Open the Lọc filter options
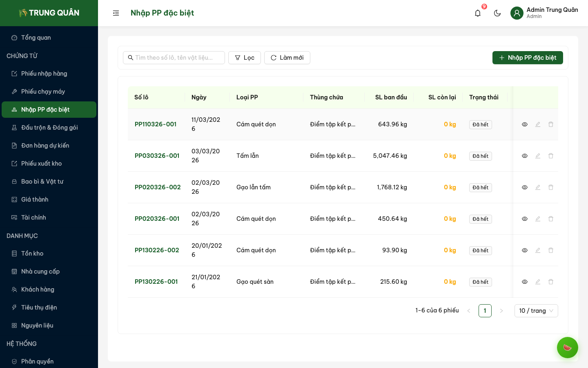Image resolution: width=588 pixels, height=368 pixels. click(x=245, y=58)
